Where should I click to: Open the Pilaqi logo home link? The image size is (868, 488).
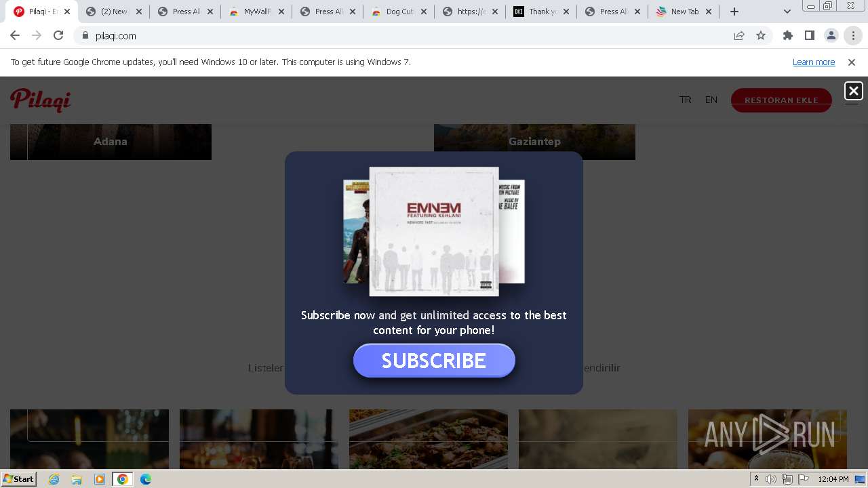click(x=41, y=100)
